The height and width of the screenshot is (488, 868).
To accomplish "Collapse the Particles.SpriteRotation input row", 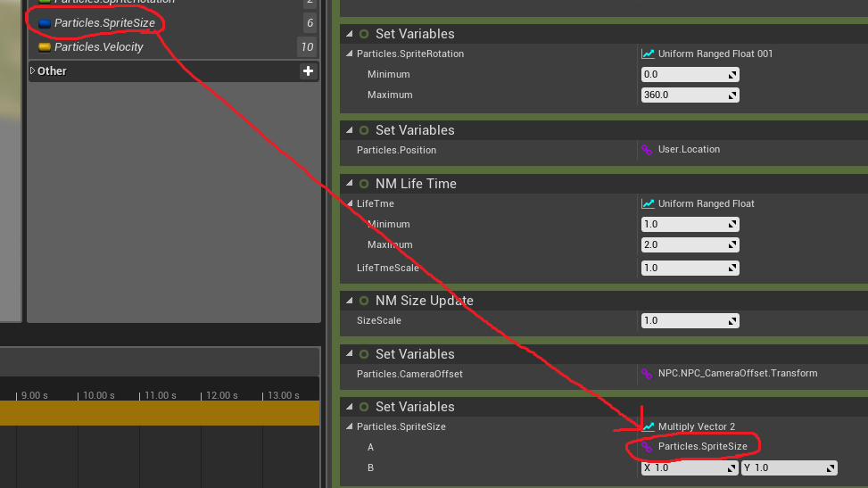I will [350, 54].
